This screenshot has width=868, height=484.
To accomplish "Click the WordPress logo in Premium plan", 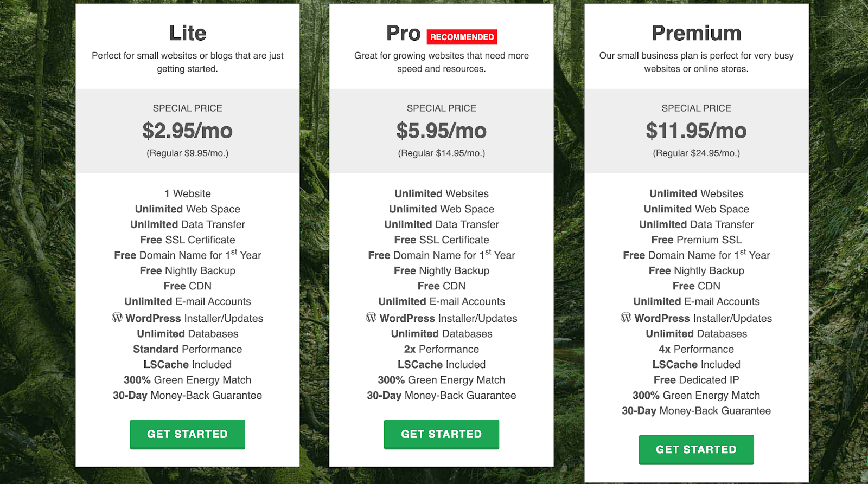I will (x=626, y=318).
